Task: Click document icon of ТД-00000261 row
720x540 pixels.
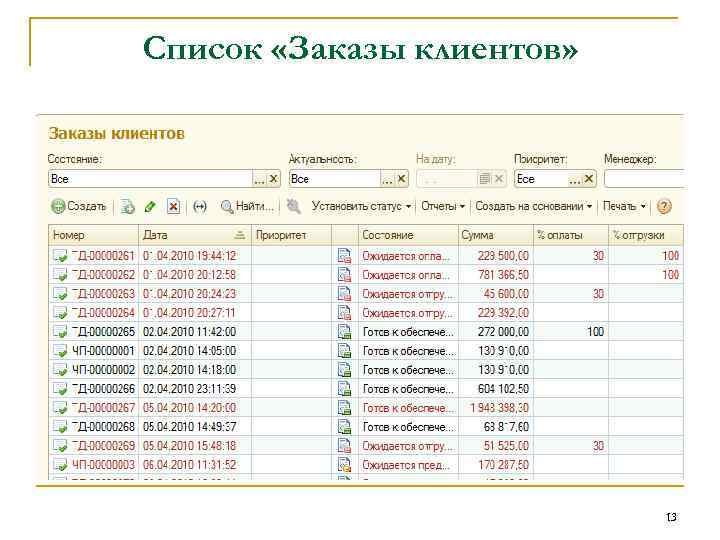Action: (61, 256)
